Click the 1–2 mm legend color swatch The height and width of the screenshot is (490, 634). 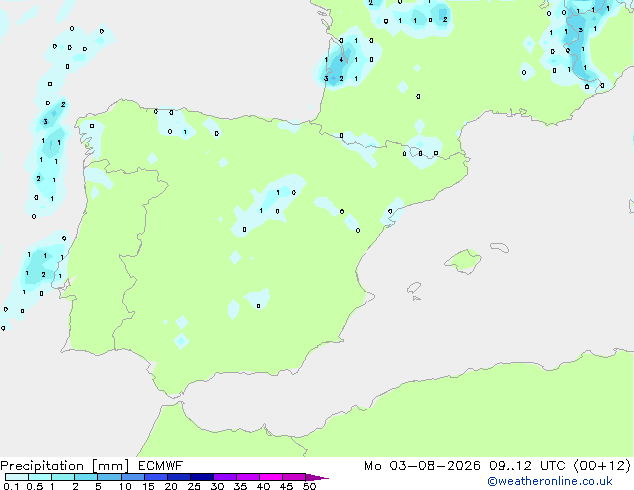click(63, 477)
